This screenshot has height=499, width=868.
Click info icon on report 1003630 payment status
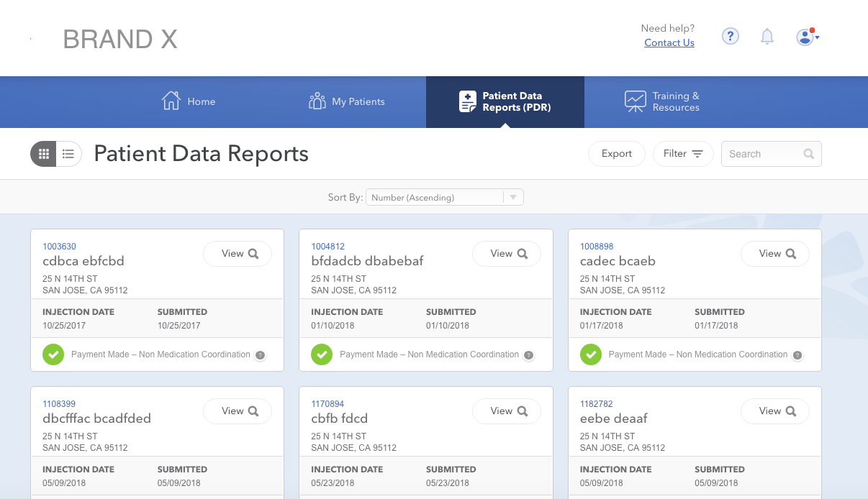click(x=260, y=355)
